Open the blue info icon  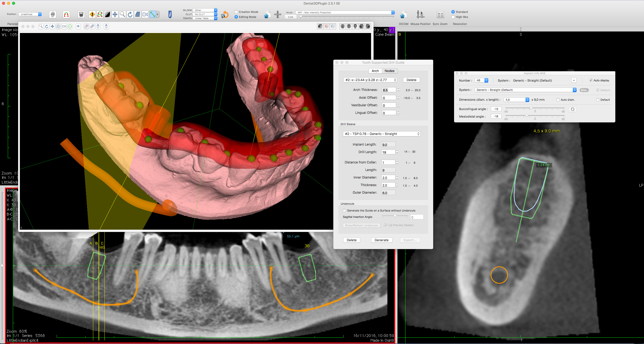(x=170, y=14)
